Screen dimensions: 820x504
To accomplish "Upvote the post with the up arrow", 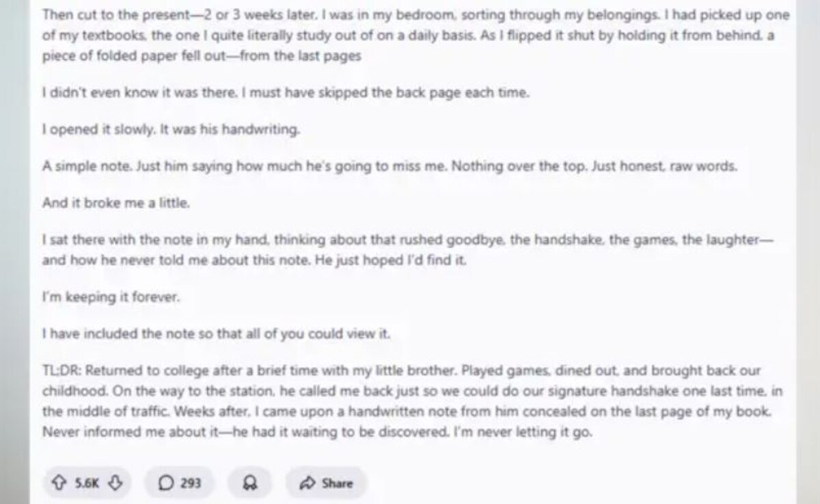I will 57,484.
